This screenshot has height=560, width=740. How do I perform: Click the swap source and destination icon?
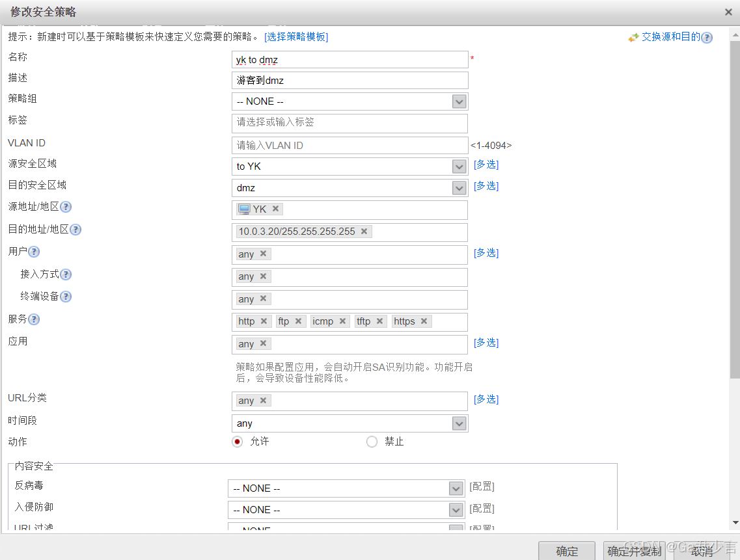coord(633,37)
